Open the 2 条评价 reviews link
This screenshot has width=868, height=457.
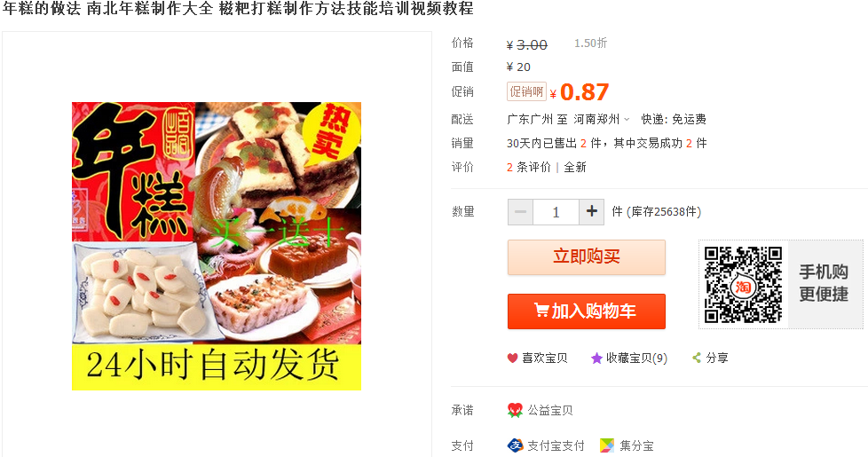pyautogui.click(x=529, y=167)
